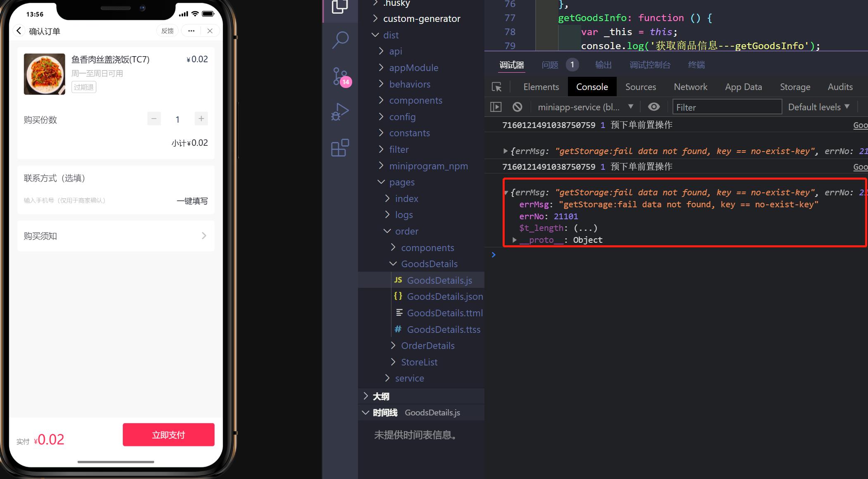Open GoodsDetails.json in file tree

click(x=445, y=296)
